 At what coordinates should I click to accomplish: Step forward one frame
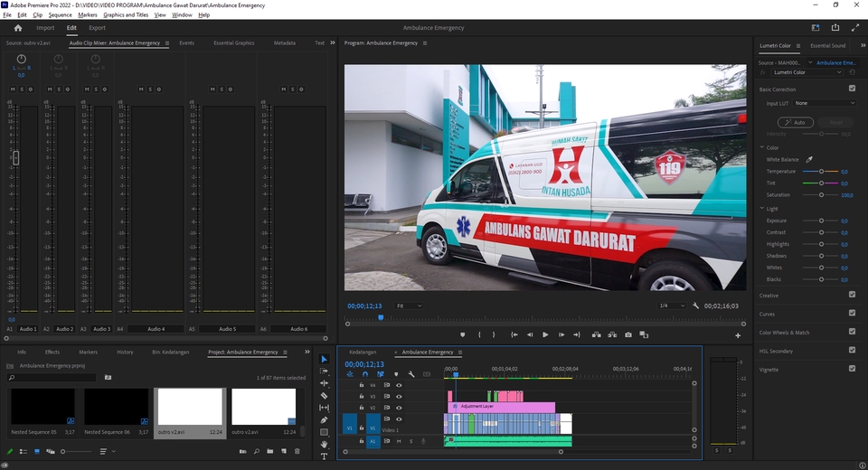(561, 335)
